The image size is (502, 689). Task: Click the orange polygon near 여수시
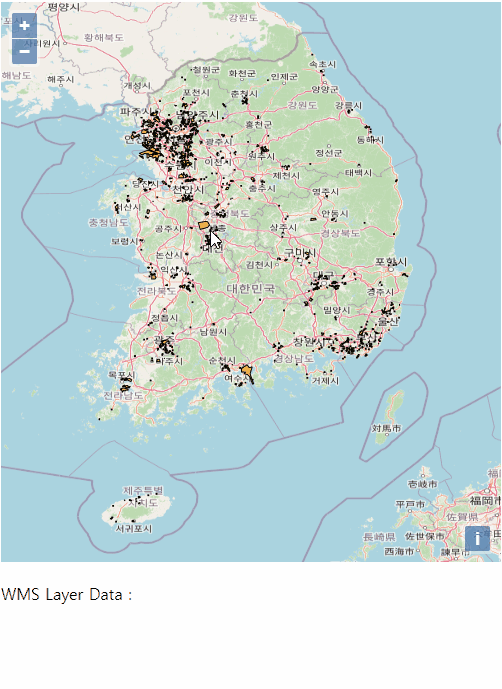click(247, 373)
